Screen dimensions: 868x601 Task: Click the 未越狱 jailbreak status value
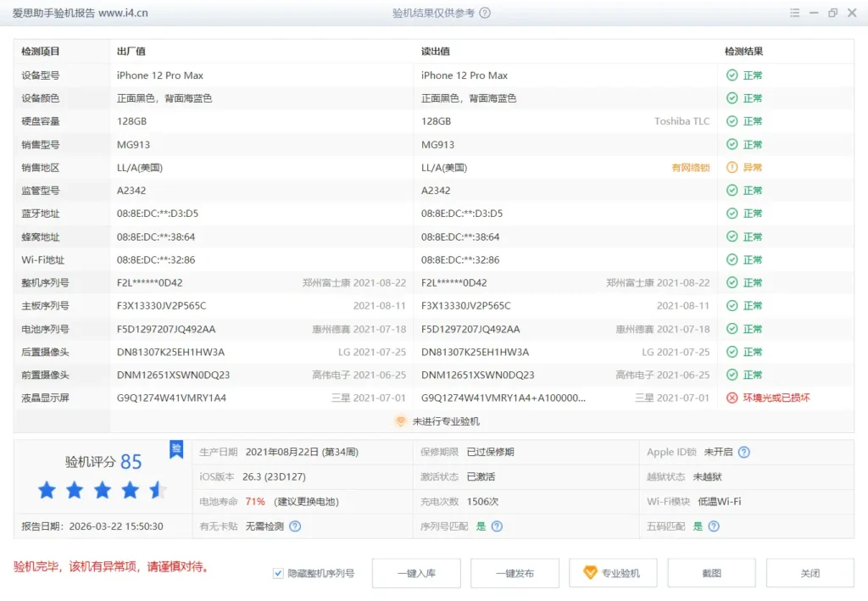click(x=707, y=476)
